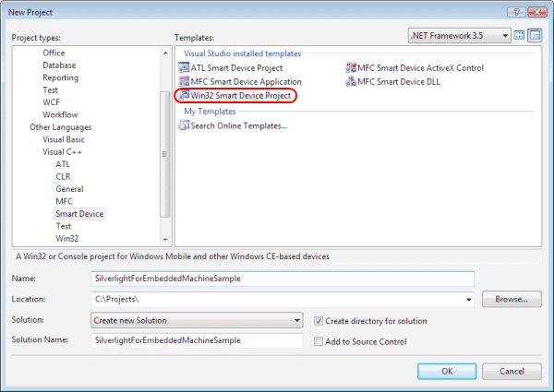Select MFC Smart Device ActiveX Control icon
This screenshot has width=554, height=392.
pos(351,67)
